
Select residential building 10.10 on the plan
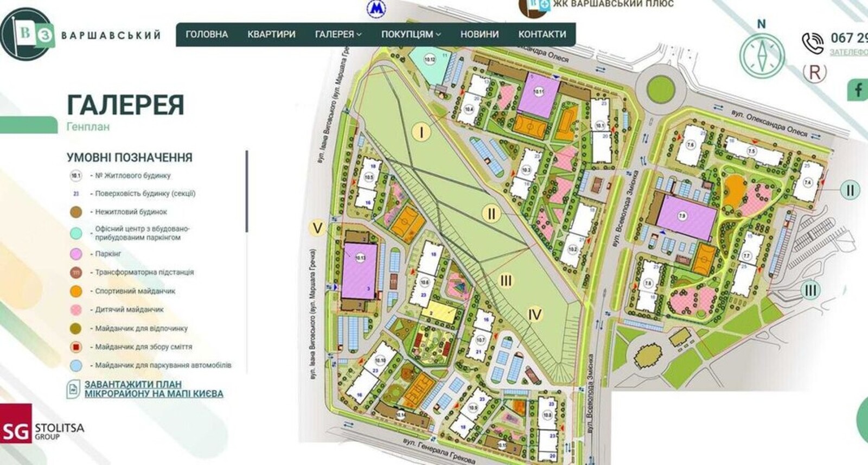(380, 360)
